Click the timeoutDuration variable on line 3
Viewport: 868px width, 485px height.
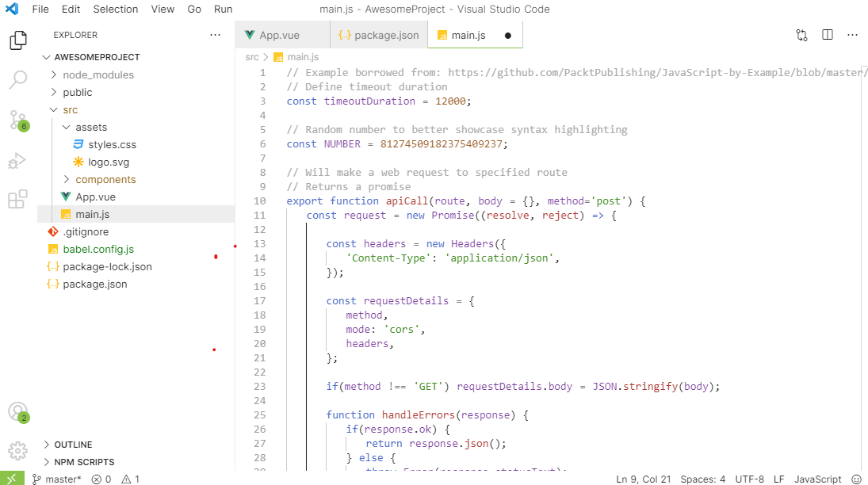[x=369, y=101]
